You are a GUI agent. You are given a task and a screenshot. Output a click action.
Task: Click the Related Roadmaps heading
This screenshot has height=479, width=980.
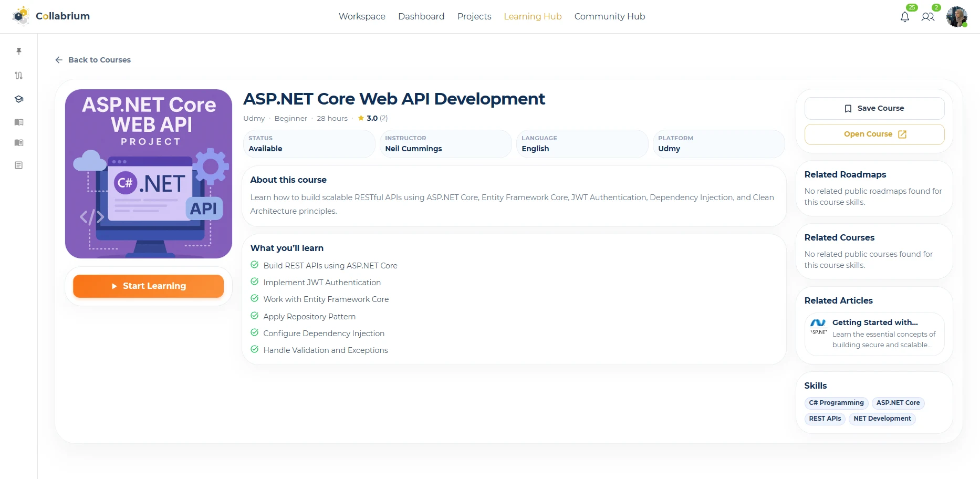[x=845, y=174]
